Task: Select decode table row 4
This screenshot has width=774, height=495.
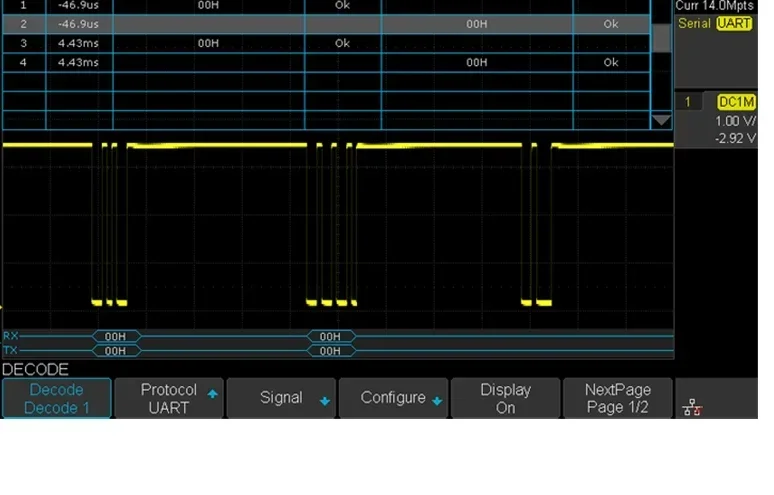Action: (326, 63)
